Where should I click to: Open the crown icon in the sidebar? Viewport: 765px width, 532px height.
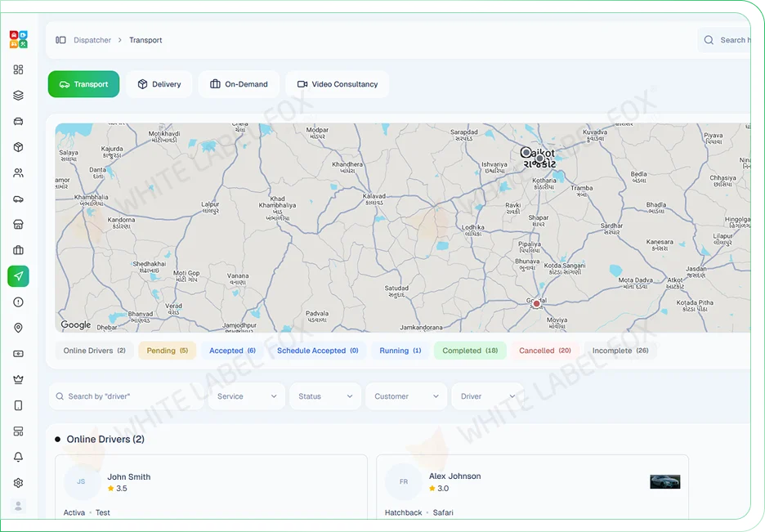click(18, 379)
